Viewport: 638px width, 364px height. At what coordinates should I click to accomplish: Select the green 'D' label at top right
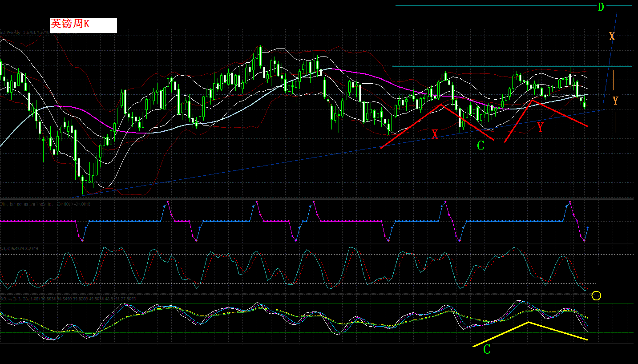pos(601,7)
